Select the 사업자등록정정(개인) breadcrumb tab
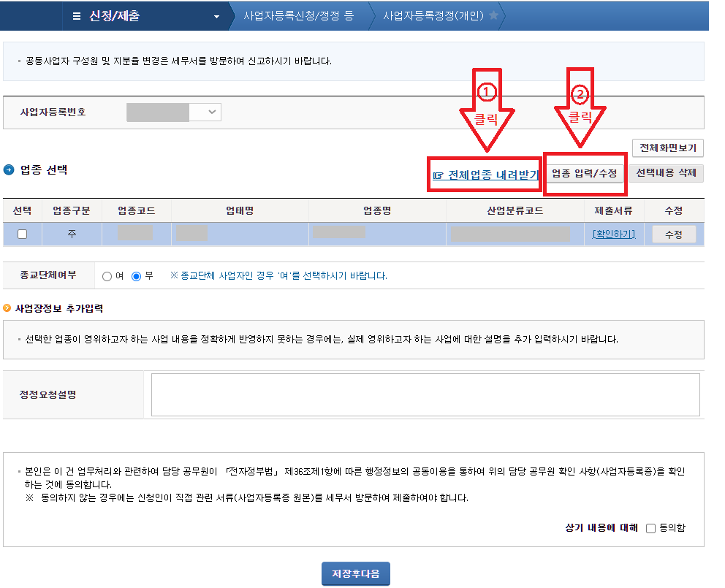725x588 pixels. pyautogui.click(x=433, y=15)
